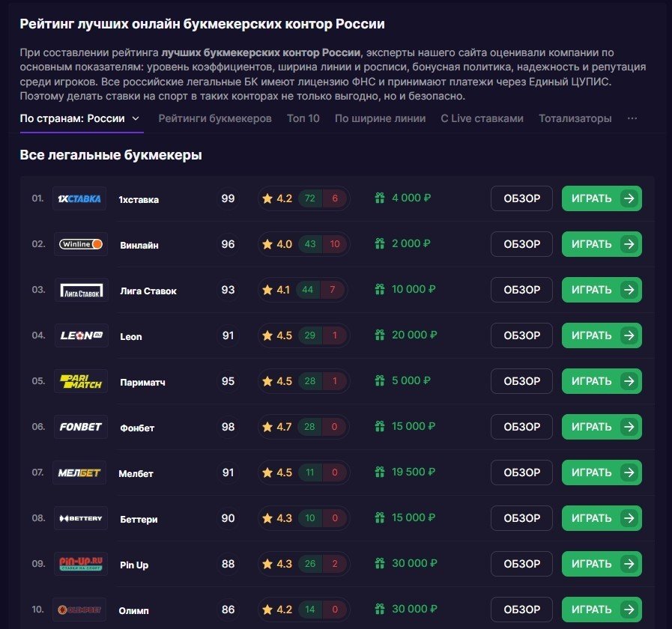The image size is (672, 629).
Task: Switch to the Рейтинги букмекеров tab
Action: point(215,119)
